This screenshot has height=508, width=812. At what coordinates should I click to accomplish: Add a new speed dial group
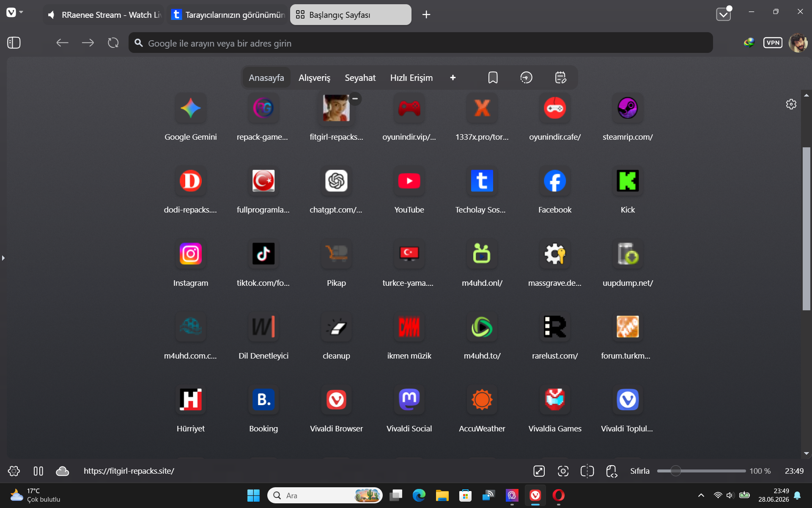pos(453,78)
